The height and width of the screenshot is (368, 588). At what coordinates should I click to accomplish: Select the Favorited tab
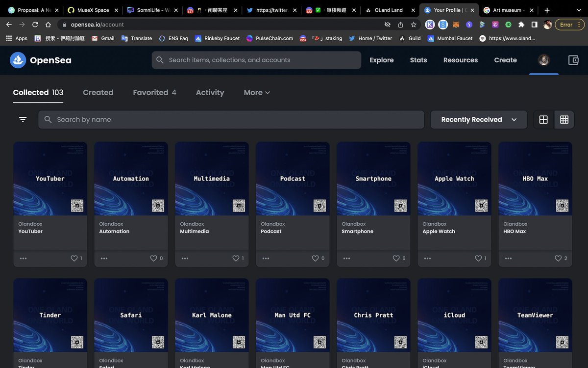(154, 92)
